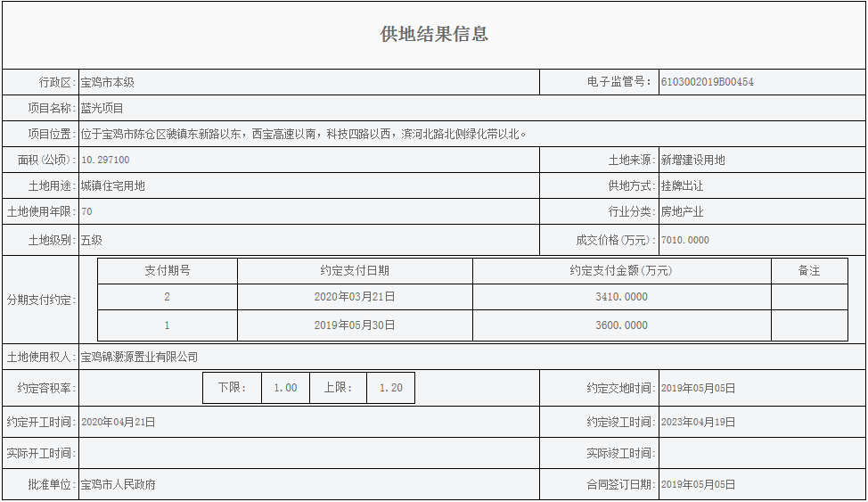Image resolution: width=868 pixels, height=502 pixels.
Task: Select the electronic supervision number 6103002019B00454
Action: pyautogui.click(x=707, y=82)
